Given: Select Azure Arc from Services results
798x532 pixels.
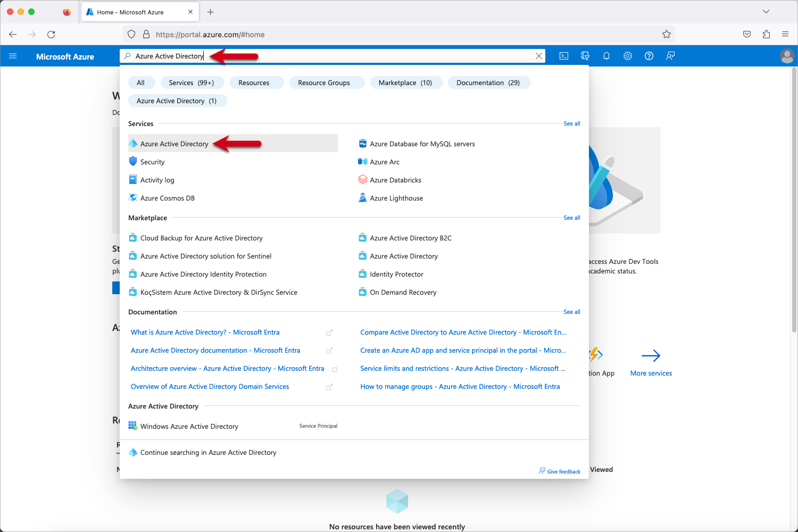Looking at the screenshot, I should 385,162.
